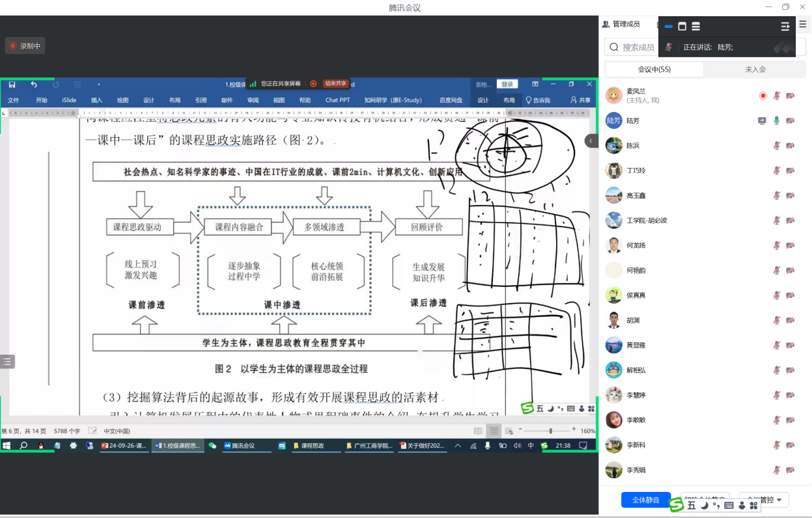The width and height of the screenshot is (812, 518).
Task: Open the hamburger menu in the members panel
Action: pos(803,24)
